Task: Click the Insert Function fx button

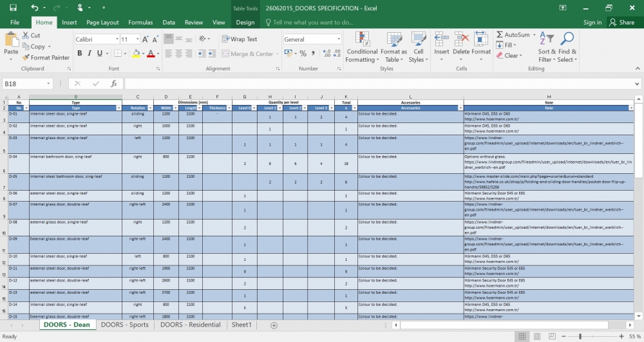Action: click(114, 84)
